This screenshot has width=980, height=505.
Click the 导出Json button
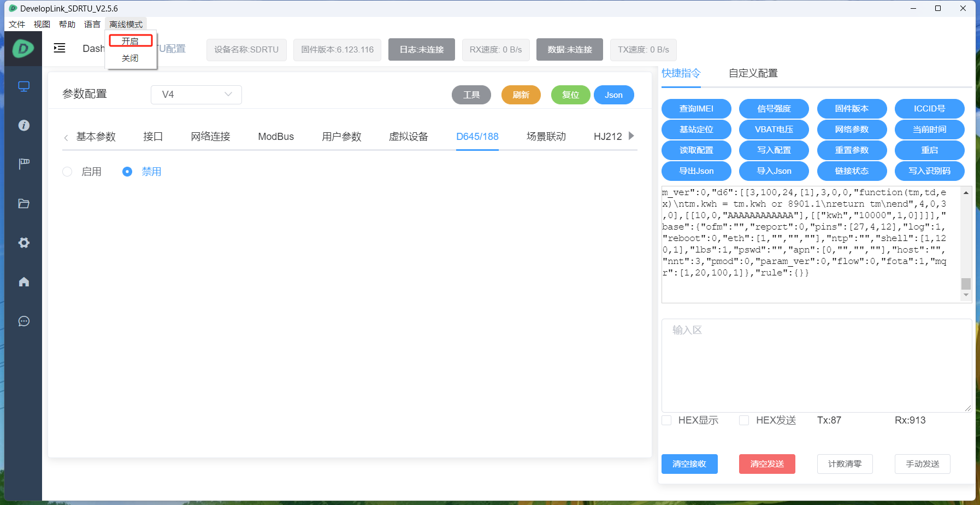click(x=696, y=171)
